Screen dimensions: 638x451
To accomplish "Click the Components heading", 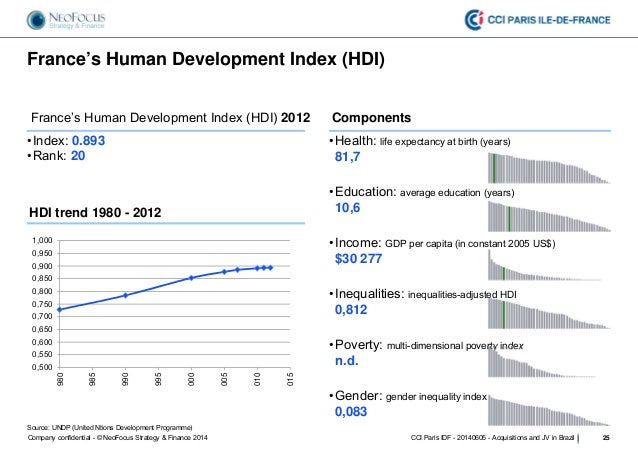I will (x=371, y=118).
